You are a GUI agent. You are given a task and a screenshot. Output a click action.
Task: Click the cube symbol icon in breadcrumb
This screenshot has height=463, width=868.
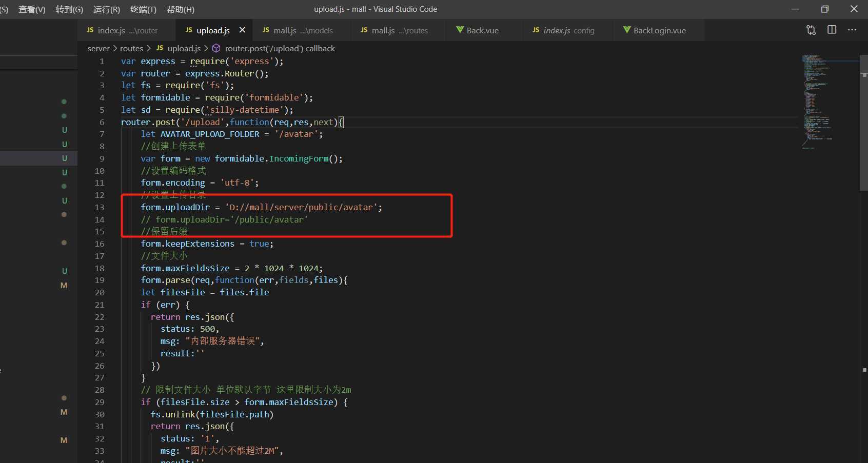[216, 48]
